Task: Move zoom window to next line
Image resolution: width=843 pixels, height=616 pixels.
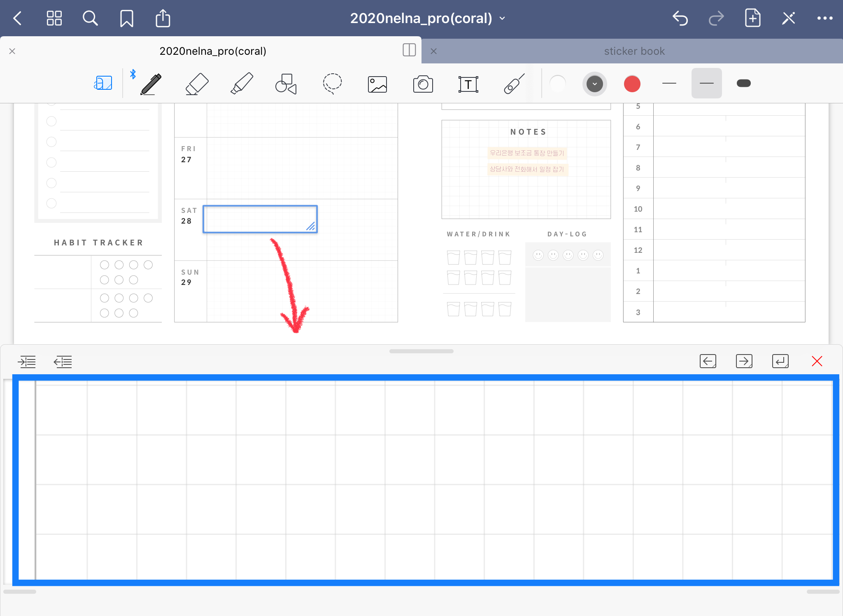Action: pos(780,361)
